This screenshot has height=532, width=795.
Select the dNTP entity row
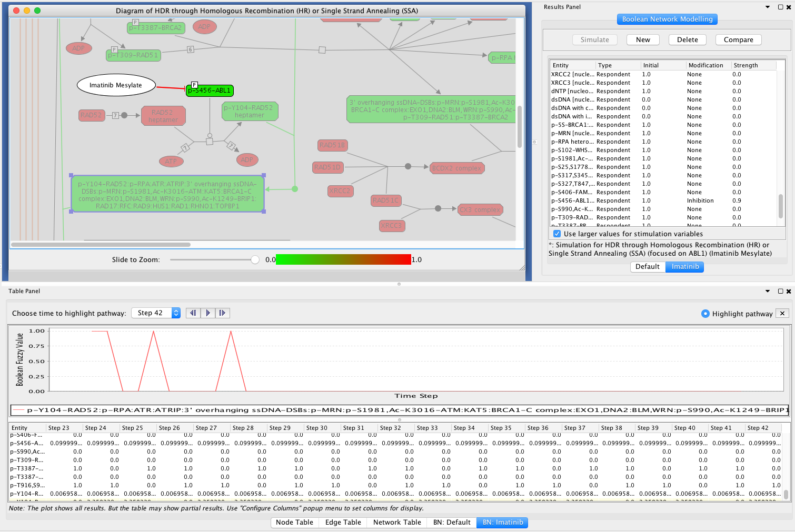[x=663, y=91]
